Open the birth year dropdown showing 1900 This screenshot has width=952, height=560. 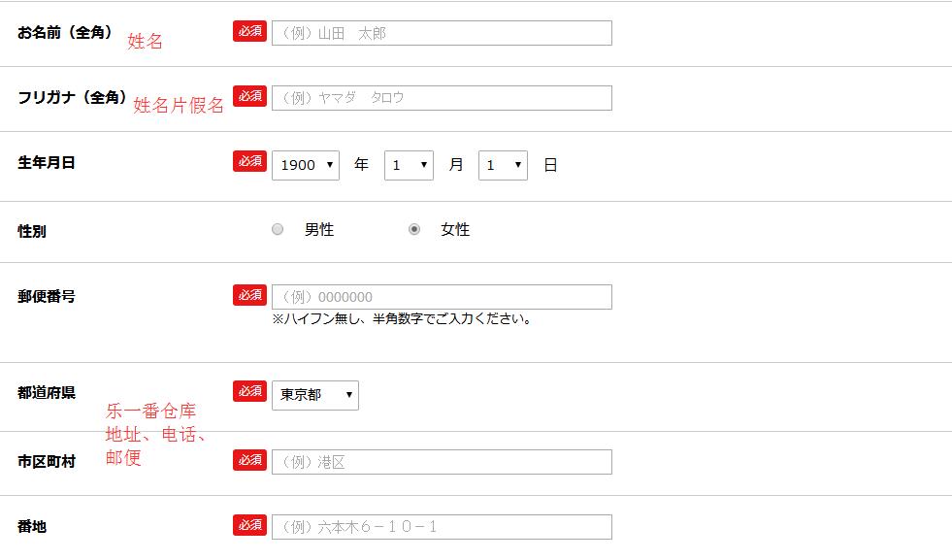tap(305, 165)
